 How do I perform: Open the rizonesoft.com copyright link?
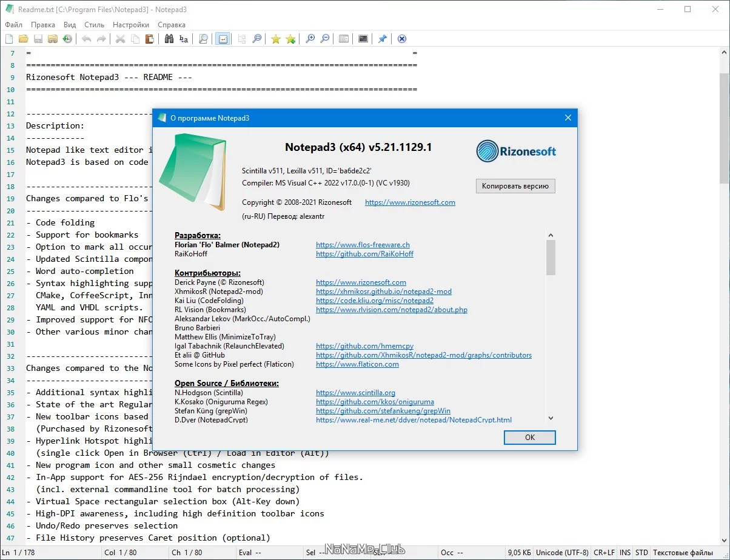click(410, 202)
